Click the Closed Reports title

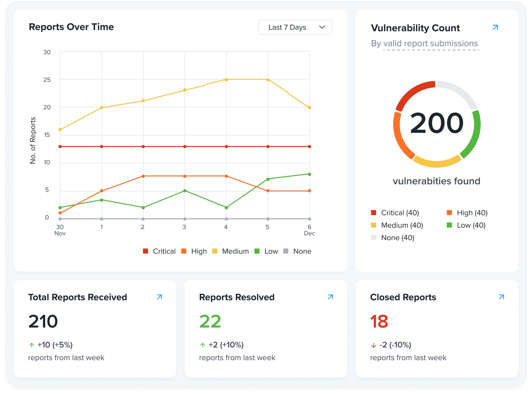[403, 297]
